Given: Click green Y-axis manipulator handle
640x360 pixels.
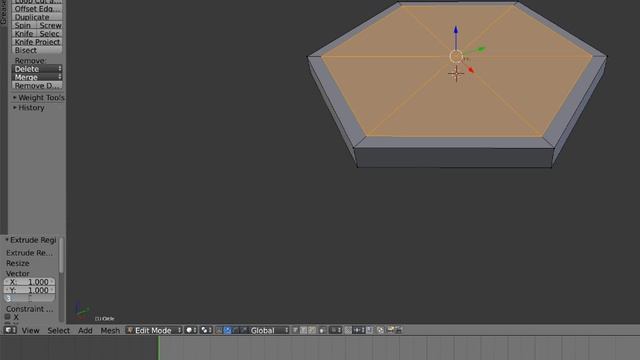Looking at the screenshot, I should click(x=481, y=49).
